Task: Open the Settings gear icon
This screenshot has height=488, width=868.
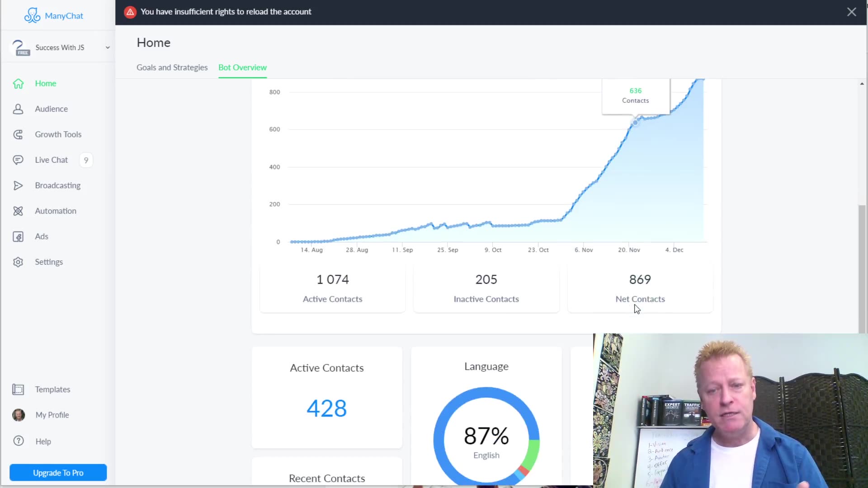Action: pos(18,262)
